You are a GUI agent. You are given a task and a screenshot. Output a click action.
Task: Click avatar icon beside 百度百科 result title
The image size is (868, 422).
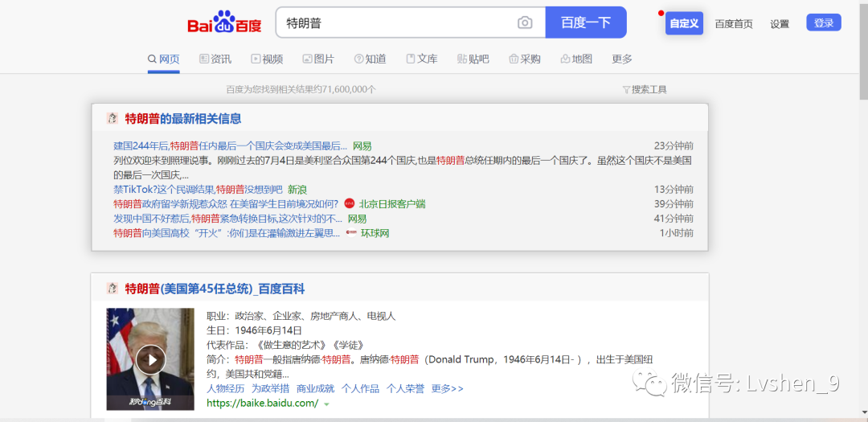tap(113, 289)
